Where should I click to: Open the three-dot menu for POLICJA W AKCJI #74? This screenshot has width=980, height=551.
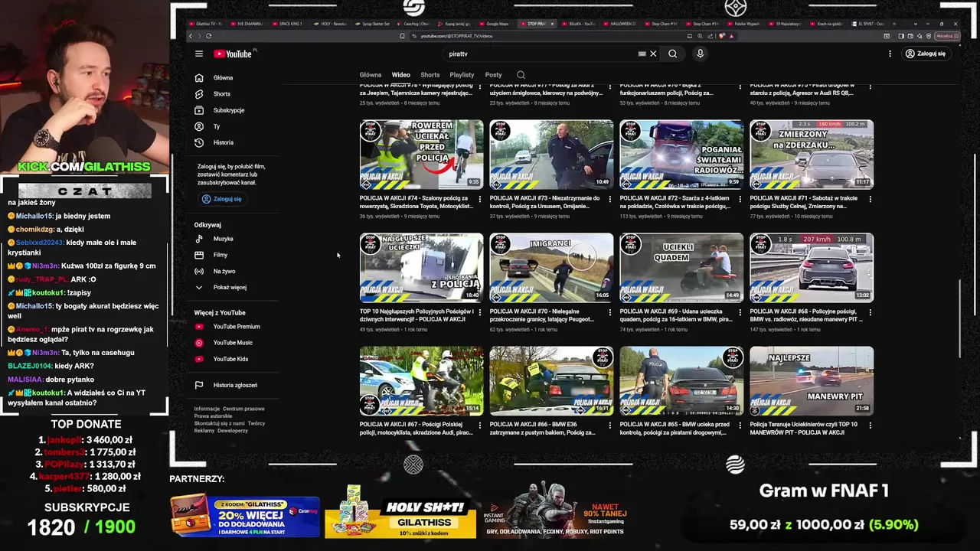(480, 199)
